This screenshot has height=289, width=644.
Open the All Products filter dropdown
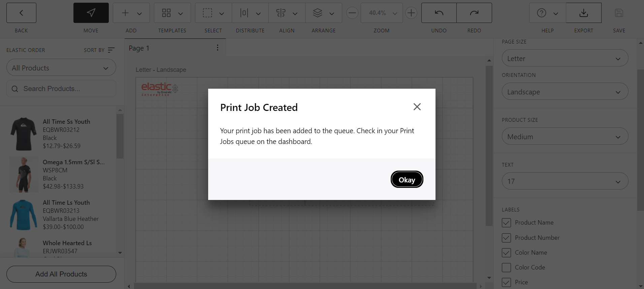click(x=61, y=68)
